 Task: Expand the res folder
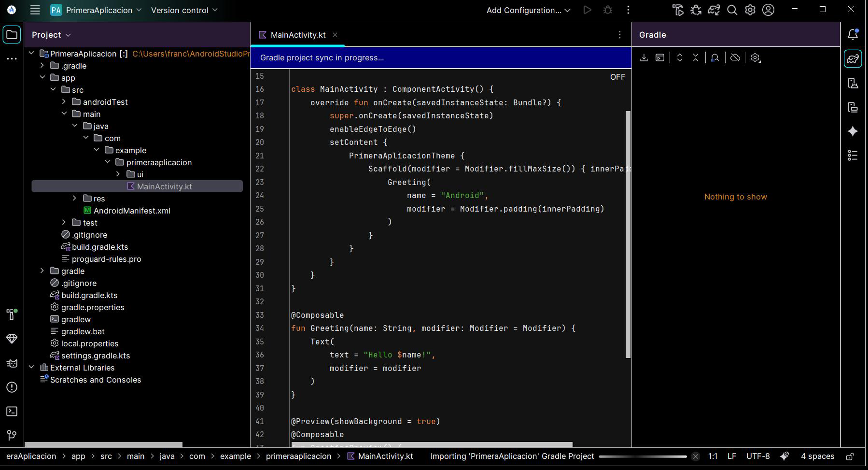pyautogui.click(x=75, y=198)
